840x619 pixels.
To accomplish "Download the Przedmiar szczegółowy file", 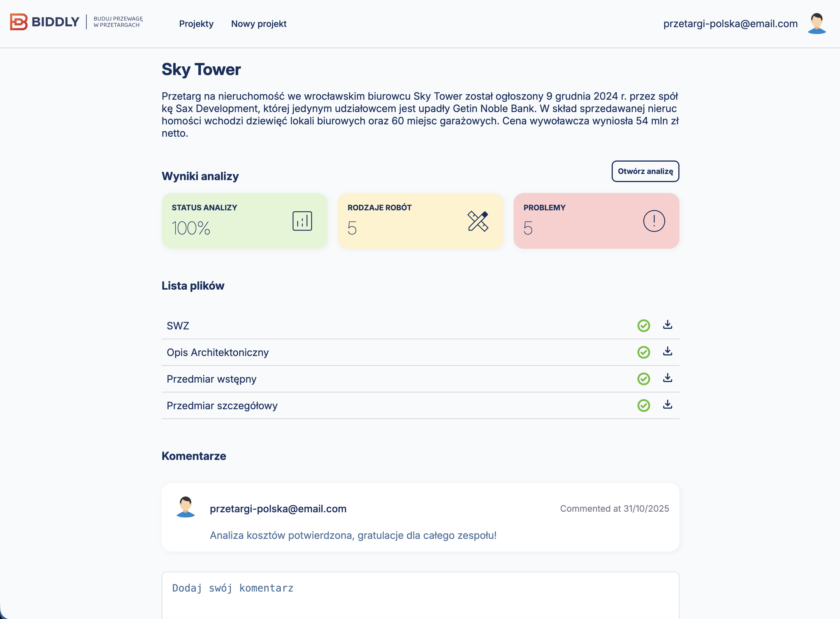I will 667,405.
